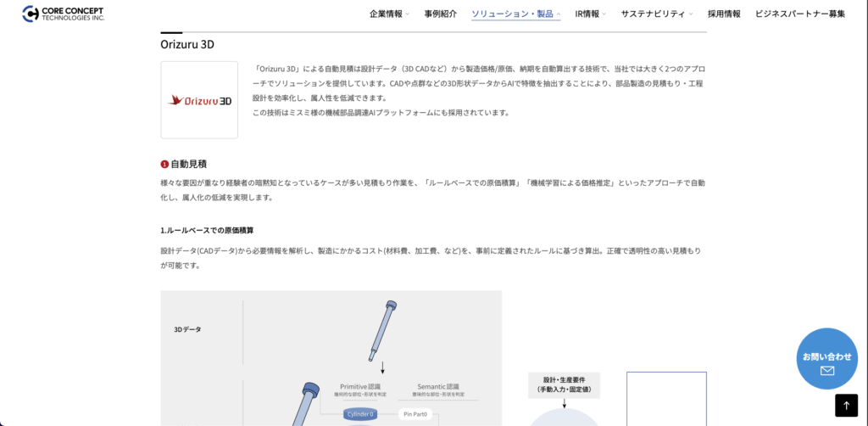Expand the 企業情報 dropdown menu

(389, 14)
